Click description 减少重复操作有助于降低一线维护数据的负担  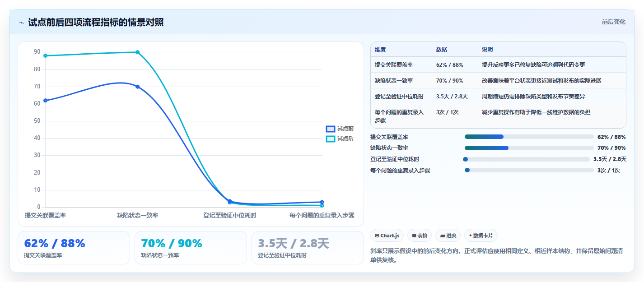pyautogui.click(x=536, y=112)
